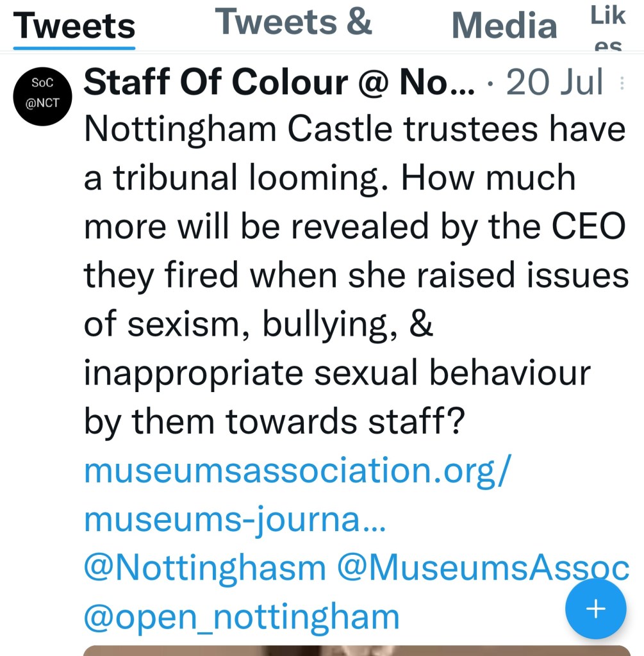Click the truncated museums-journa… link line
The image size is (644, 656).
click(235, 519)
